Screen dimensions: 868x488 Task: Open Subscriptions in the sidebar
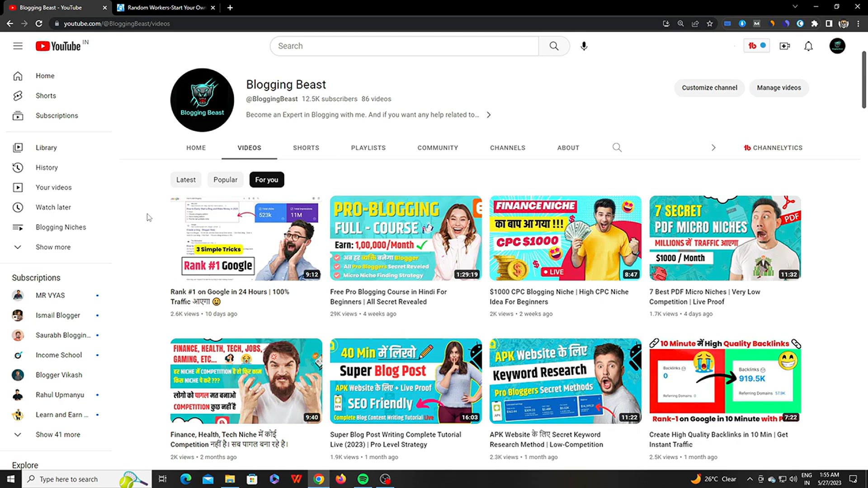tap(56, 116)
